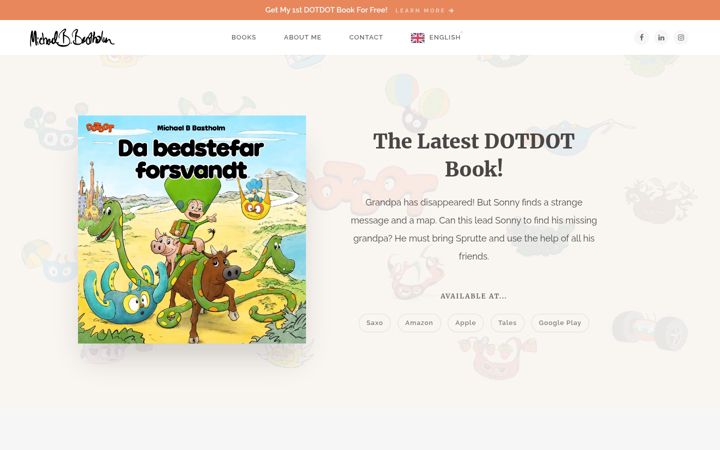Click the 'Get My 1st DOTDOT Book For Free!' text

[326, 10]
